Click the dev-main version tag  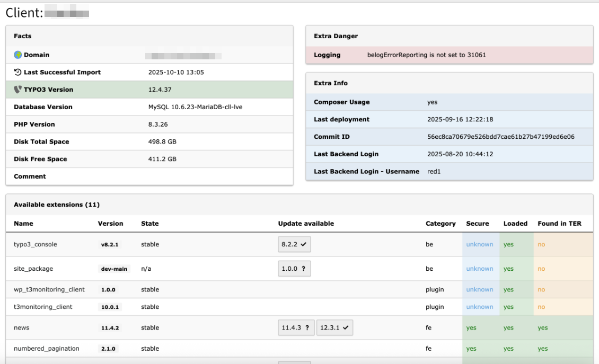tap(114, 269)
